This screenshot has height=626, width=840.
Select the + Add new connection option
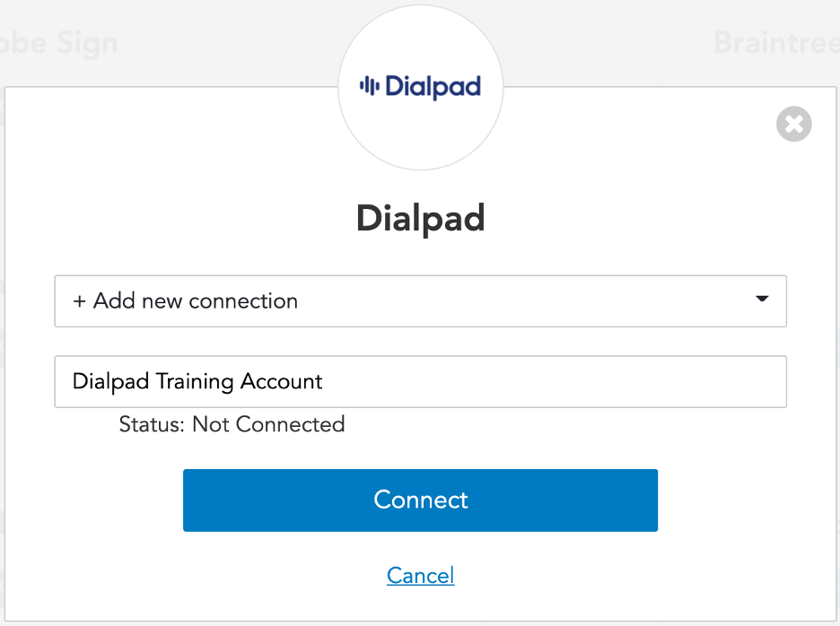point(185,301)
